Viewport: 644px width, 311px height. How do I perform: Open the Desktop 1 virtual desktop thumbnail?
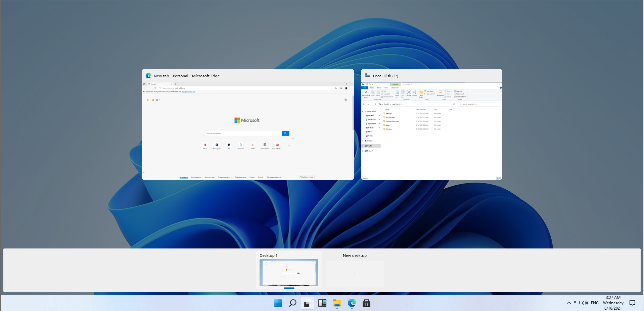(289, 273)
